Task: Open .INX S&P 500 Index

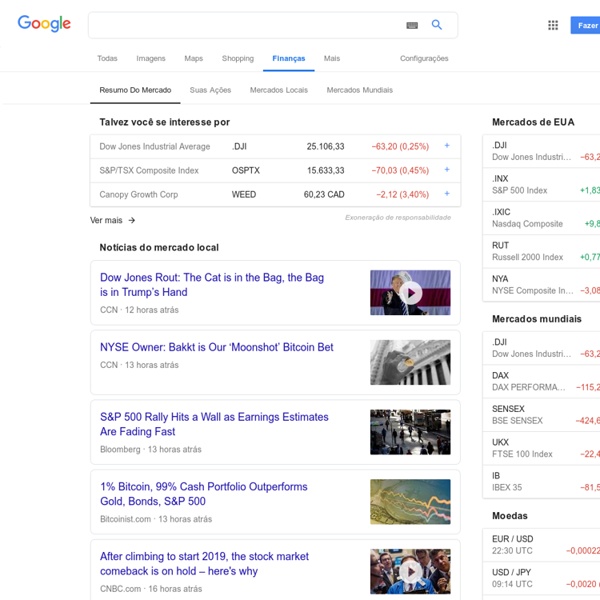Action: [541, 184]
